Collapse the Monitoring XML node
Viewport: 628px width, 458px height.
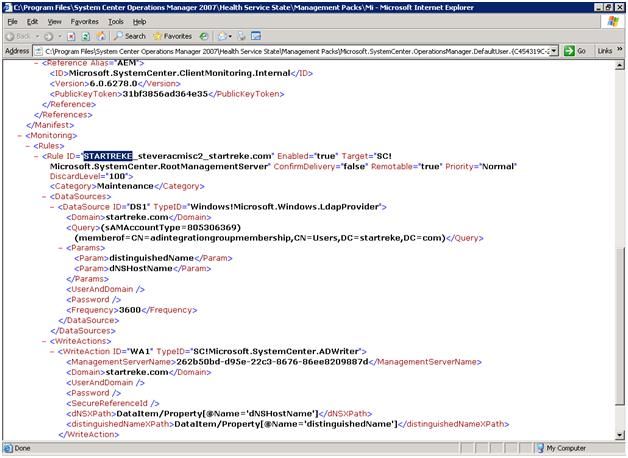[20, 136]
